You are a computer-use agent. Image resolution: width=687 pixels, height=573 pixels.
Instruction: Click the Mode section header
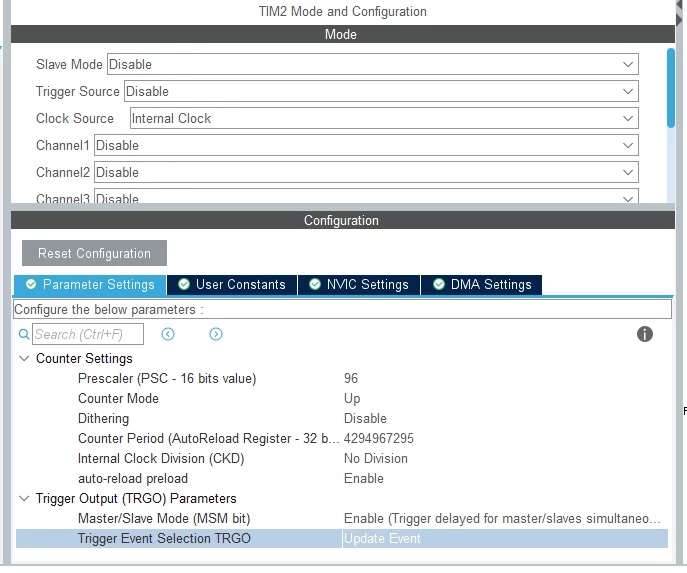(x=343, y=34)
